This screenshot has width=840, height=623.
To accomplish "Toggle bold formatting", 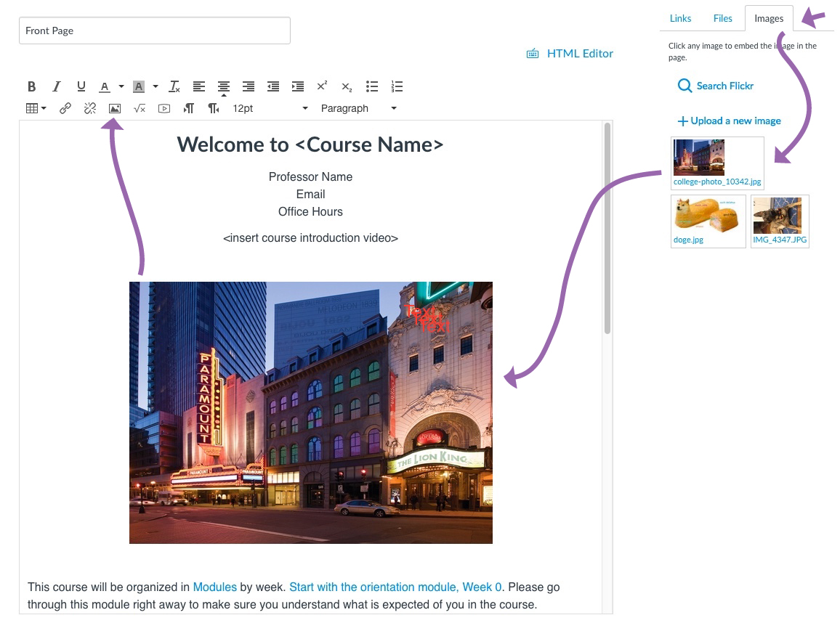I will (x=31, y=86).
